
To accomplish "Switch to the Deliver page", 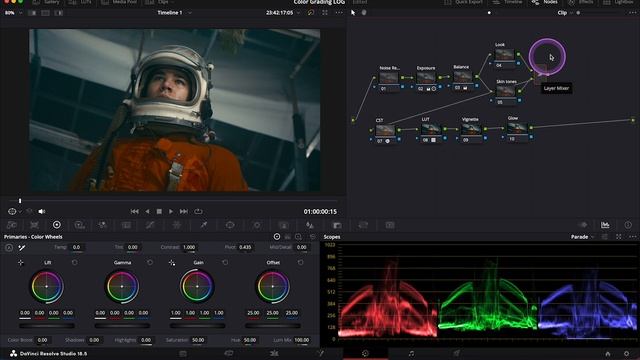I will coord(456,353).
